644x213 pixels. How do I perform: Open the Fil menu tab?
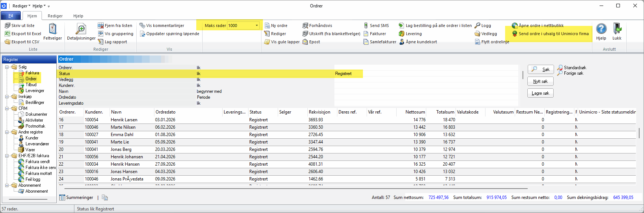click(x=11, y=16)
